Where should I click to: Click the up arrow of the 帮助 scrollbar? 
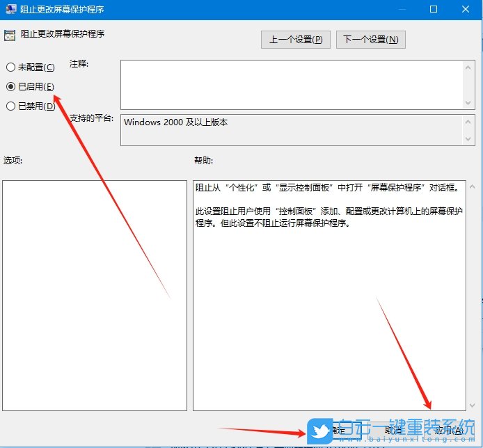point(472,186)
